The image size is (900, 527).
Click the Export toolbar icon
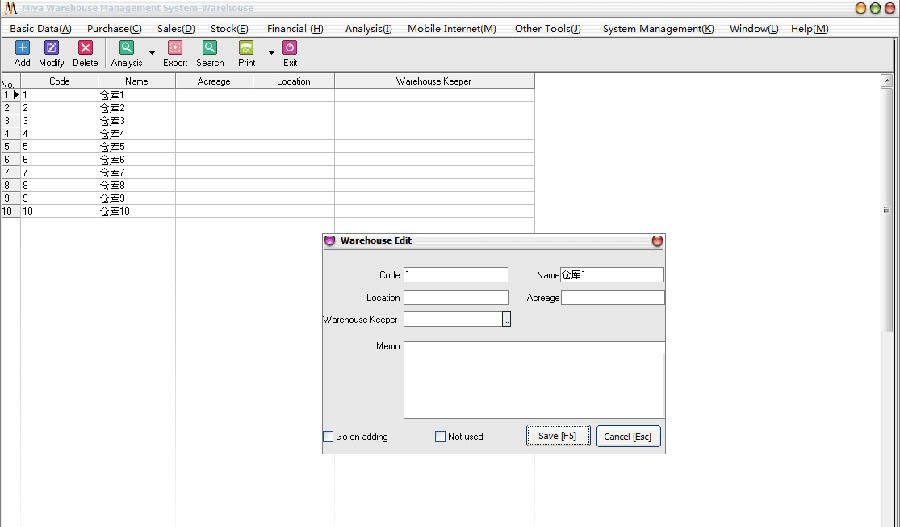click(175, 48)
